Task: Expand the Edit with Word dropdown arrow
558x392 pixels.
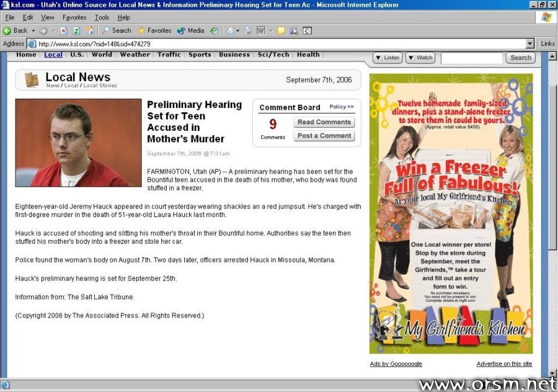Action: pyautogui.click(x=271, y=31)
